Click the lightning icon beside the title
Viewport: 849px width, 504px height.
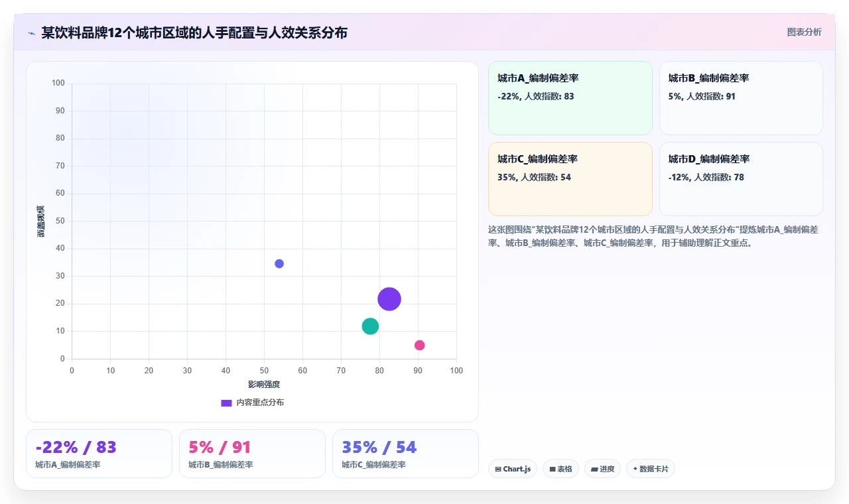(x=32, y=33)
